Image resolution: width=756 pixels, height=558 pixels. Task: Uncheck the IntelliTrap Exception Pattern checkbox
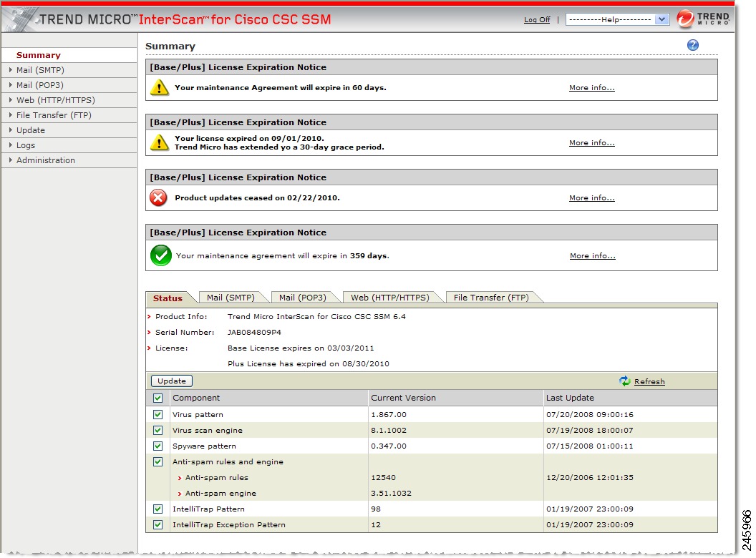coord(157,525)
